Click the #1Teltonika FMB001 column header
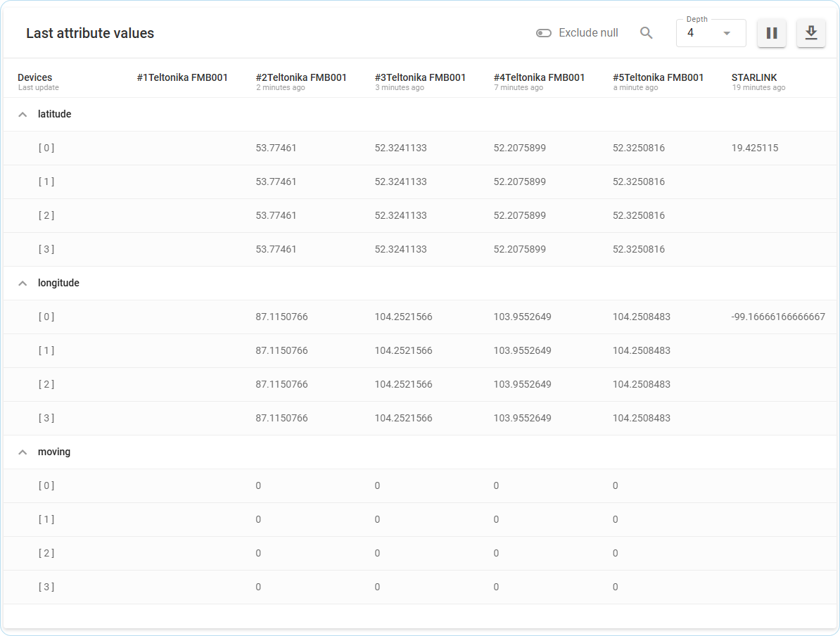Image resolution: width=840 pixels, height=636 pixels. tap(182, 78)
